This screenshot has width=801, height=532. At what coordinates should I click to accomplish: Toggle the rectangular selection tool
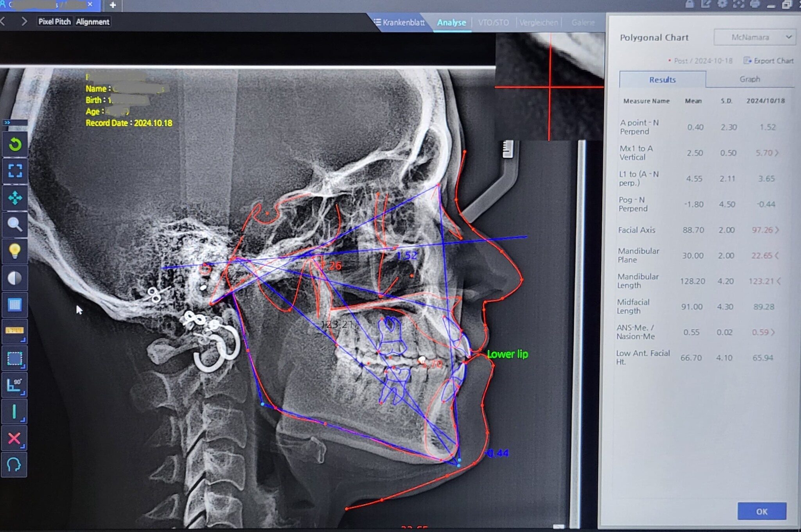(15, 358)
